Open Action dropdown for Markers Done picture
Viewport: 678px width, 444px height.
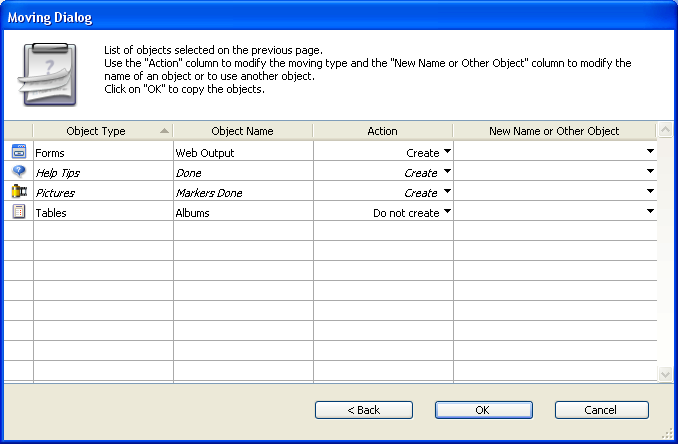coord(447,192)
